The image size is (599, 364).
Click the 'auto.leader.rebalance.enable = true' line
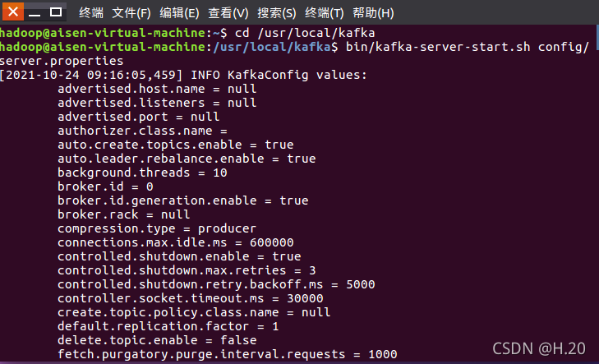187,159
